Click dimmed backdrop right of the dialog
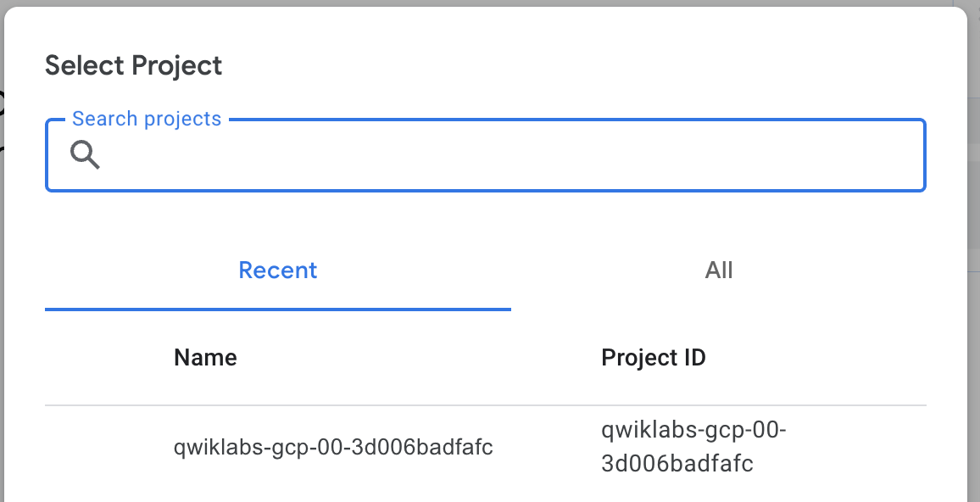This screenshot has height=502, width=980. tap(973, 254)
